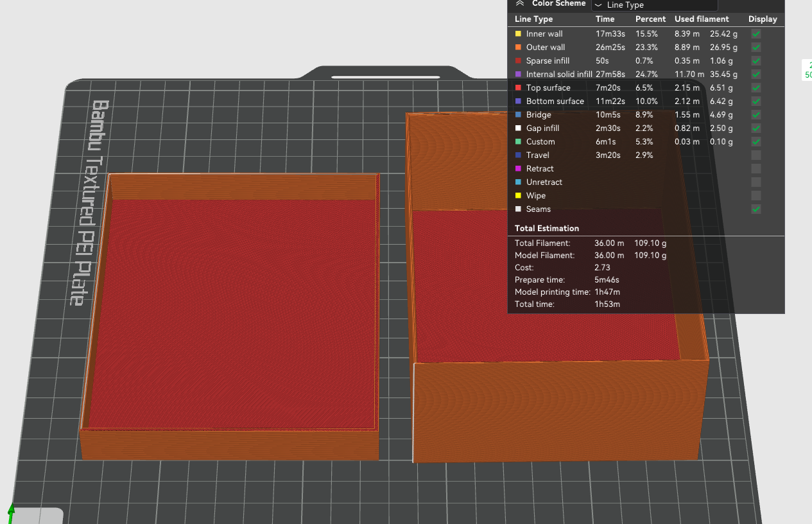Click the Seams color swatch

[x=518, y=209]
